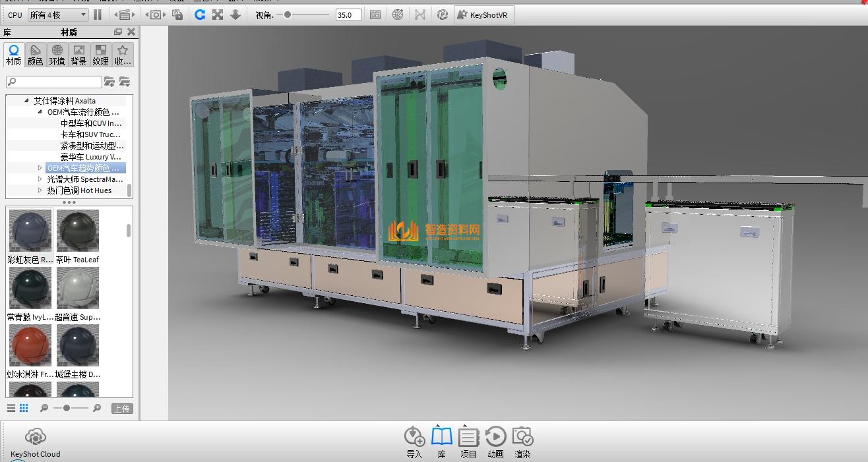Click the Render icon

pyautogui.click(x=522, y=442)
